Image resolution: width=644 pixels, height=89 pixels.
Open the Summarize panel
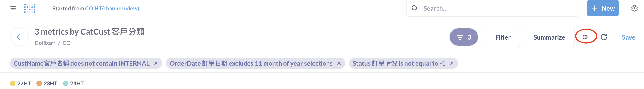[549, 37]
